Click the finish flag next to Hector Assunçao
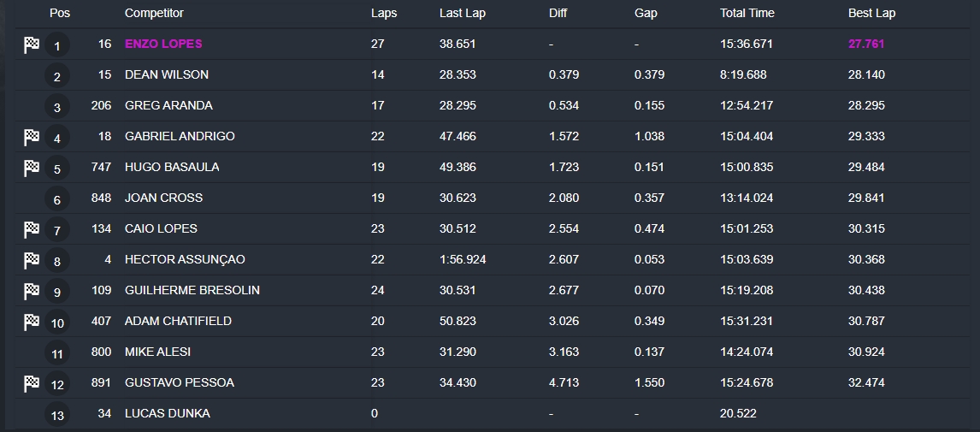The height and width of the screenshot is (432, 980). click(x=32, y=260)
